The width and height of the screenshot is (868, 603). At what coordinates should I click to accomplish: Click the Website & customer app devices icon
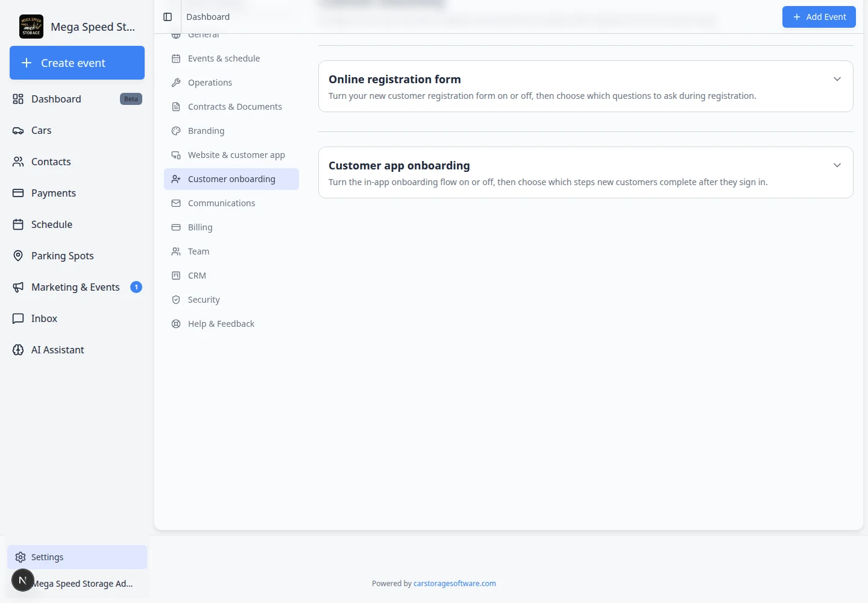click(x=176, y=155)
